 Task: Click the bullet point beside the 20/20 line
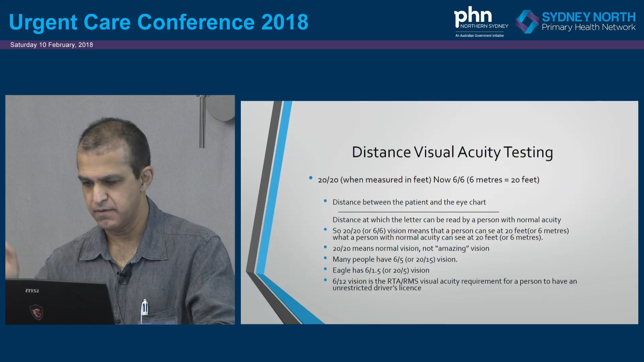pyautogui.click(x=310, y=178)
